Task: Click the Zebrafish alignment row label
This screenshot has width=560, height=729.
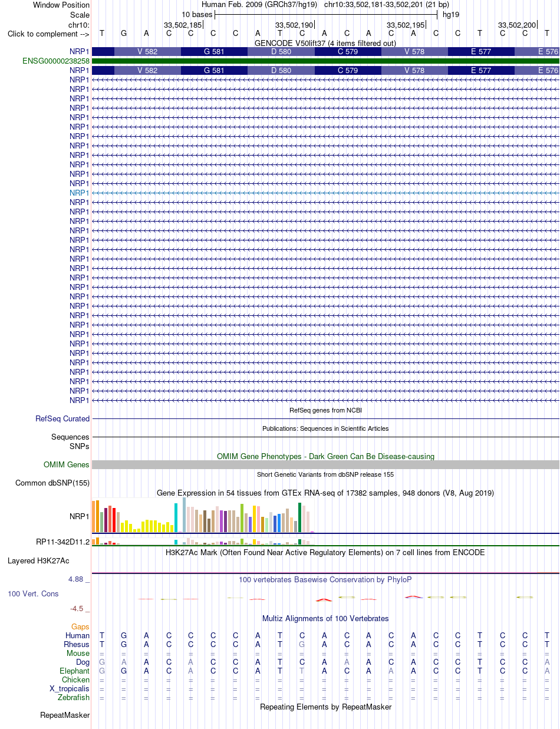Action: pyautogui.click(x=74, y=698)
